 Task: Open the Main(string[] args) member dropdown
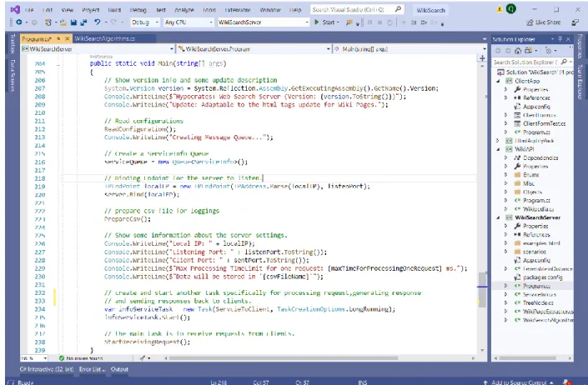(x=410, y=49)
